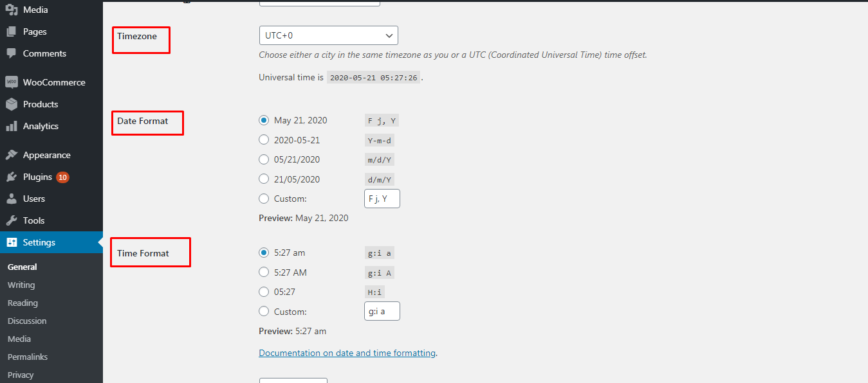
Task: Open the Appearance paintbrush icon
Action: pos(12,155)
